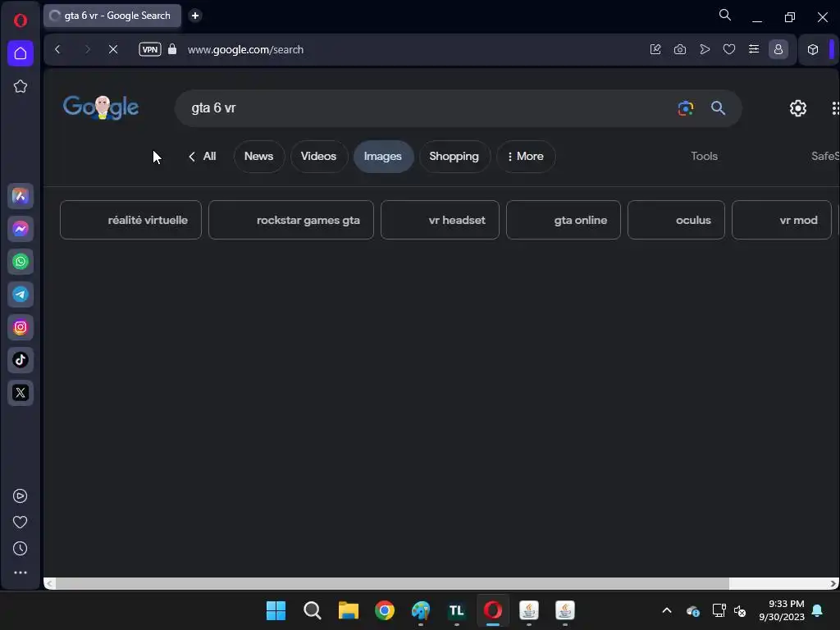Filter by rockstar games gta chip
840x630 pixels.
pos(291,220)
